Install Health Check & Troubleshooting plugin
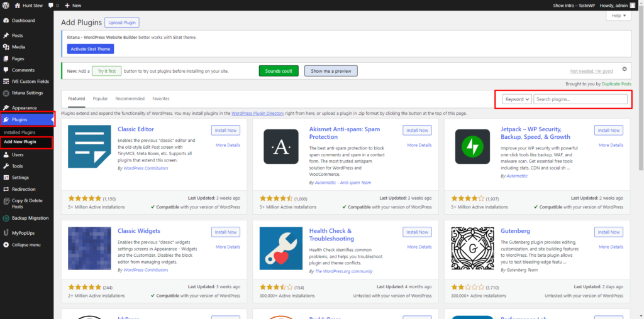 click(417, 232)
